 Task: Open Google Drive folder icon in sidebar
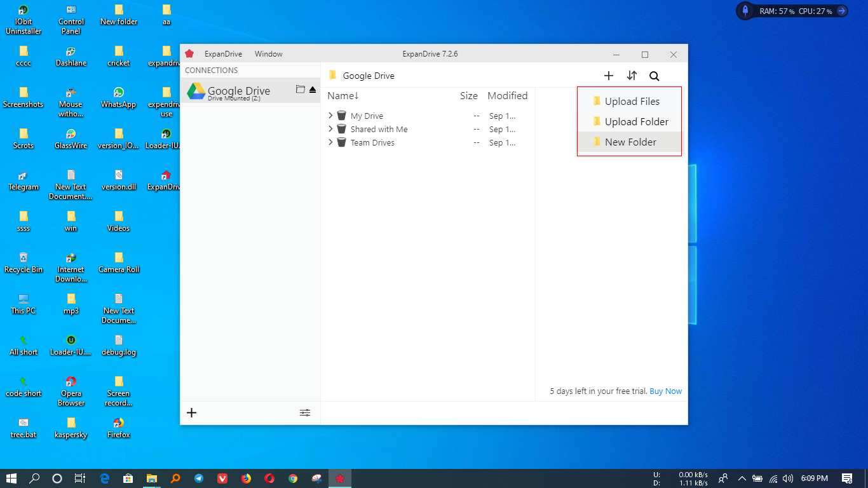[301, 90]
